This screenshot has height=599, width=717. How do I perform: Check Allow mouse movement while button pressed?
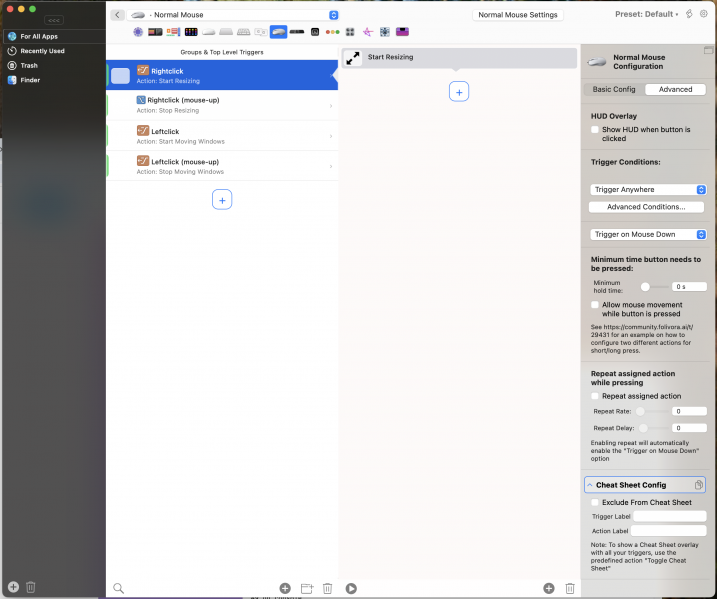(x=595, y=305)
